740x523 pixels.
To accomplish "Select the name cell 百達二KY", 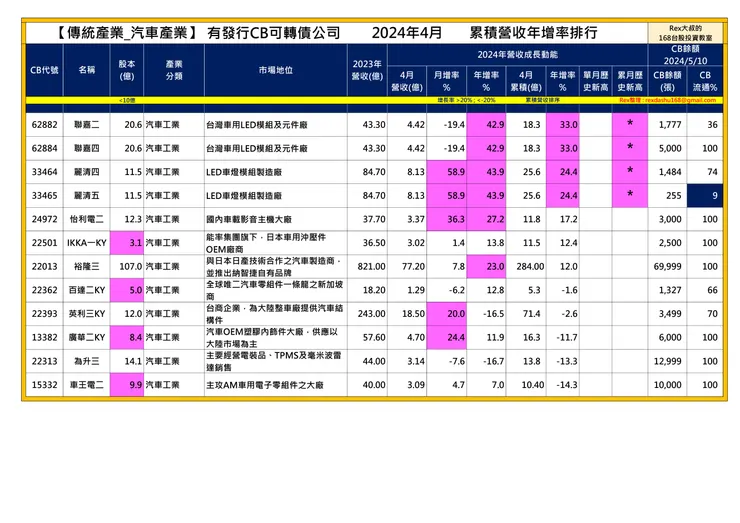I will pos(86,290).
